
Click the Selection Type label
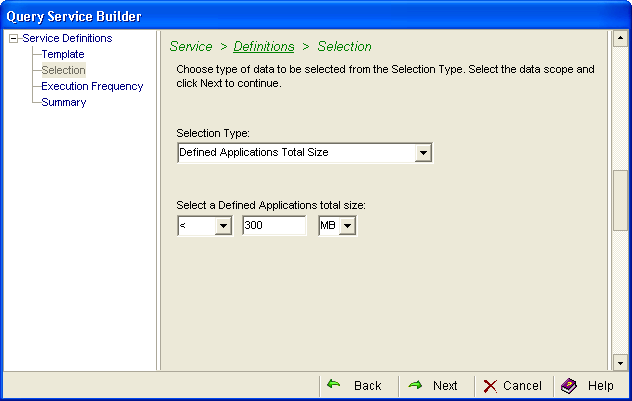[x=213, y=133]
